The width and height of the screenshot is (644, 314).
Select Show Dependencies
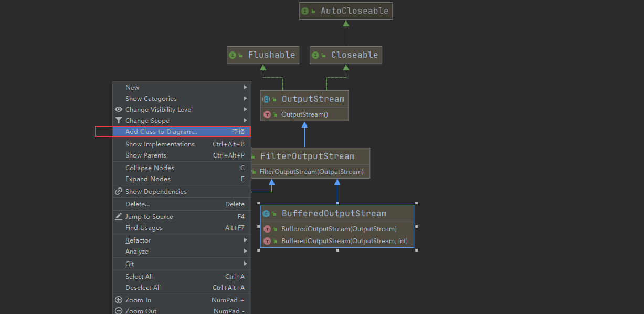[182, 192]
